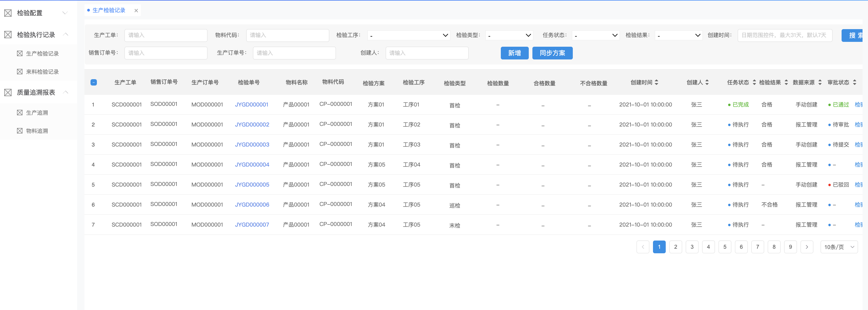Screen dimensions: 868x310
Task: Open 来料检验记录 in the sidebar
Action: coord(42,72)
